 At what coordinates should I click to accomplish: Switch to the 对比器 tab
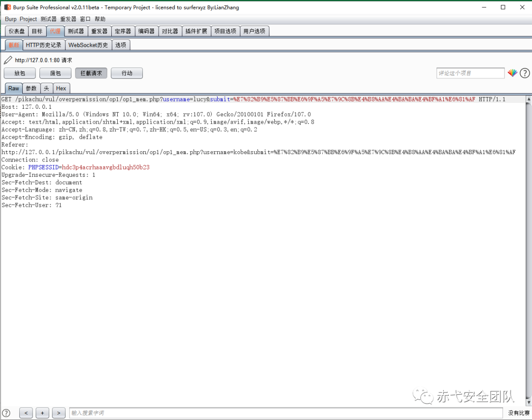170,31
